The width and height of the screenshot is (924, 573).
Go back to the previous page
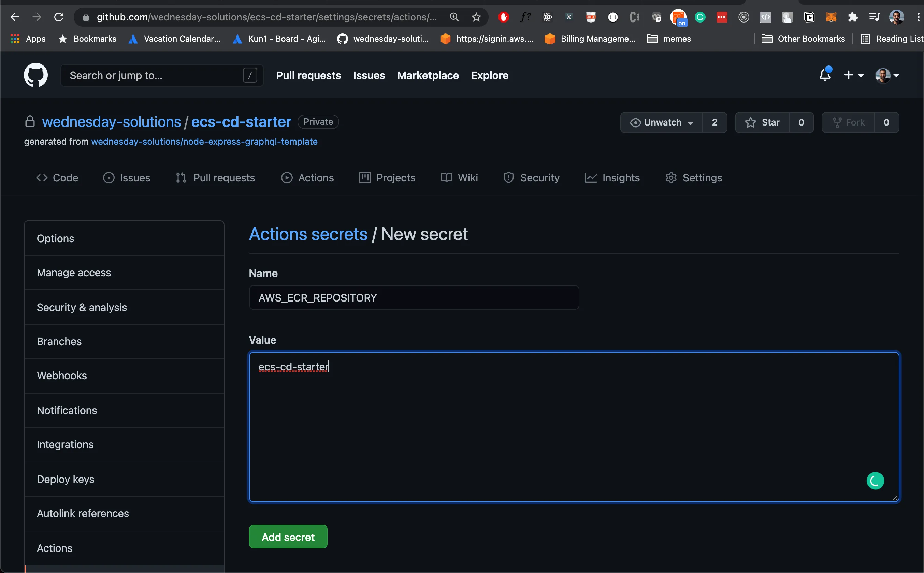coord(15,17)
